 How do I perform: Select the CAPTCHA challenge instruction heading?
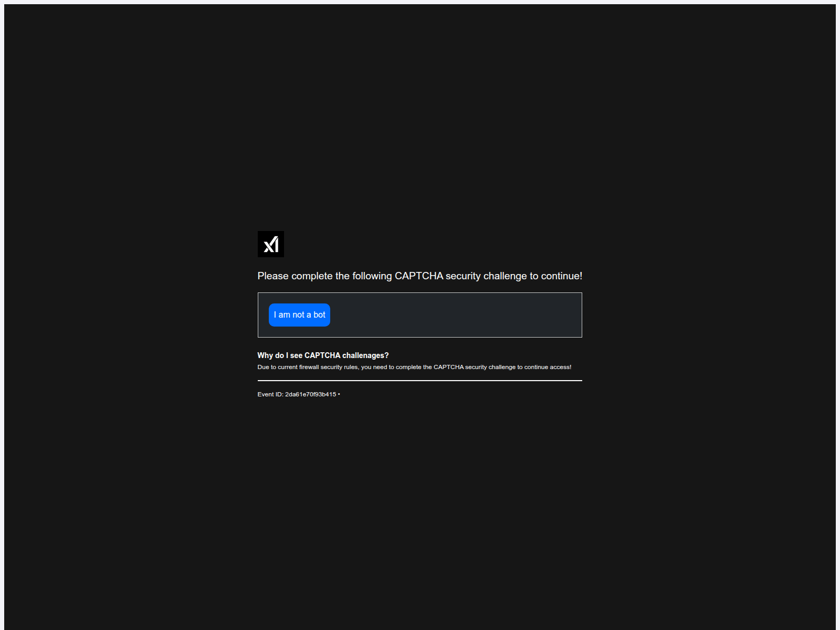[x=419, y=276]
